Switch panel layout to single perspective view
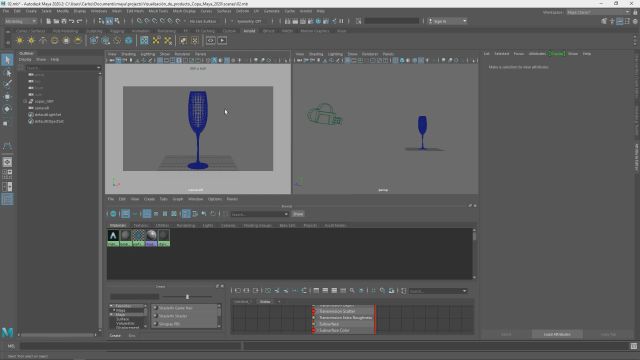Image resolution: width=640 pixels, height=360 pixels. pyautogui.click(x=7, y=162)
